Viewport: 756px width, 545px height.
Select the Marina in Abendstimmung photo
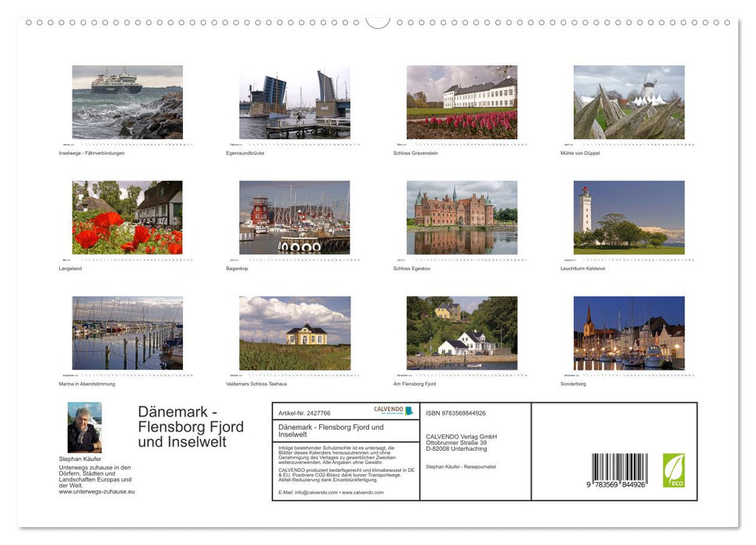[x=127, y=333]
